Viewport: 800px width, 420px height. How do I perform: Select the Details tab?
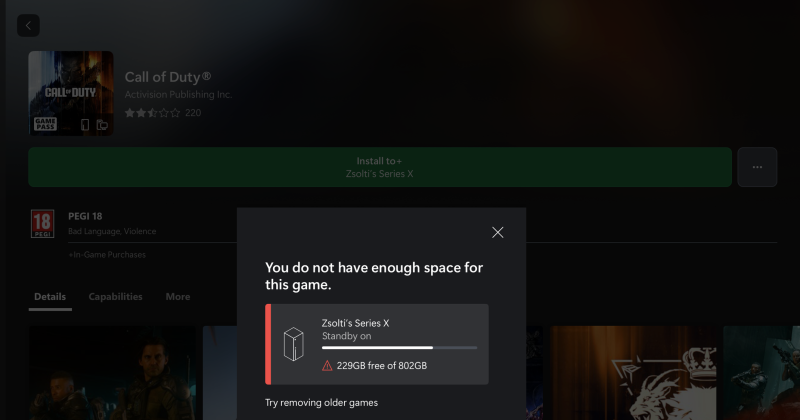click(50, 297)
